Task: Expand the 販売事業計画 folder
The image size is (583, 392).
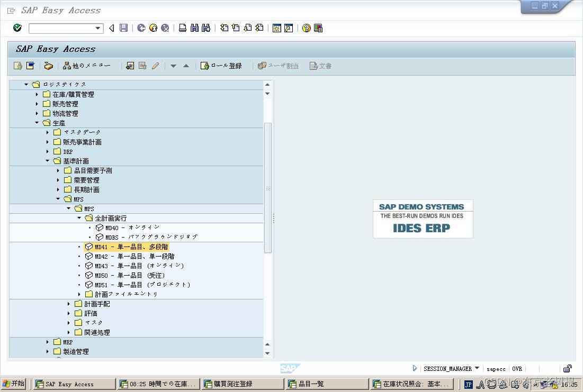Action: coord(47,142)
